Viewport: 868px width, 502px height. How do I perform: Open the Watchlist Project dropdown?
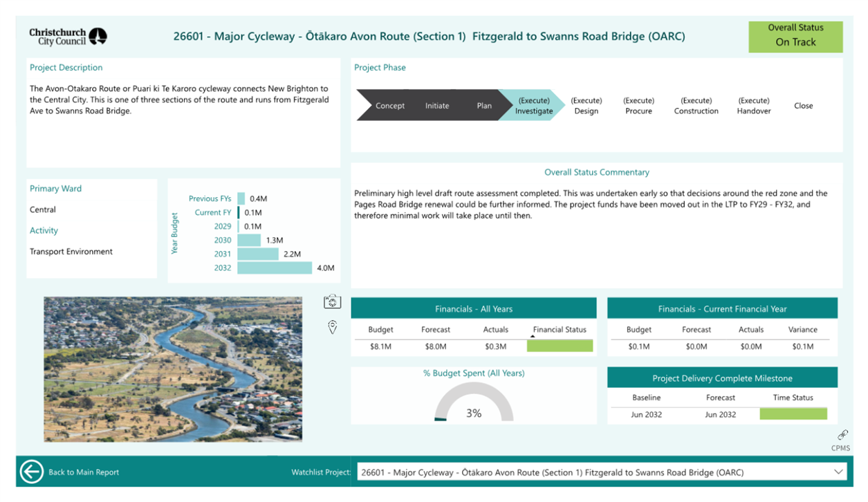(602, 472)
